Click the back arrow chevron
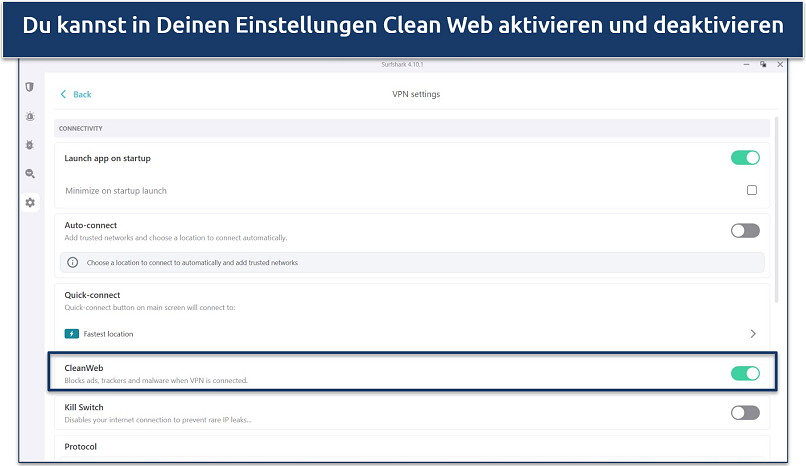 click(63, 94)
